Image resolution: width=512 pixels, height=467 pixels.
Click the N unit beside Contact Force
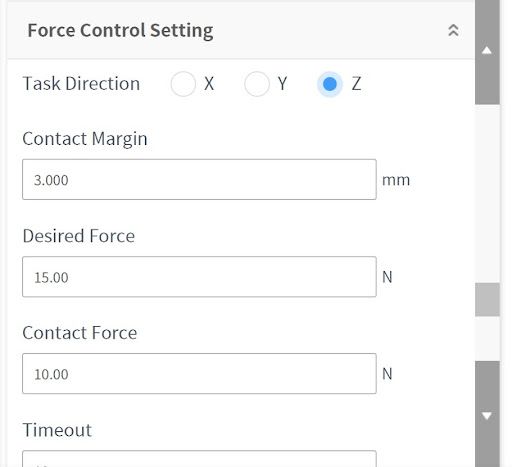point(387,374)
